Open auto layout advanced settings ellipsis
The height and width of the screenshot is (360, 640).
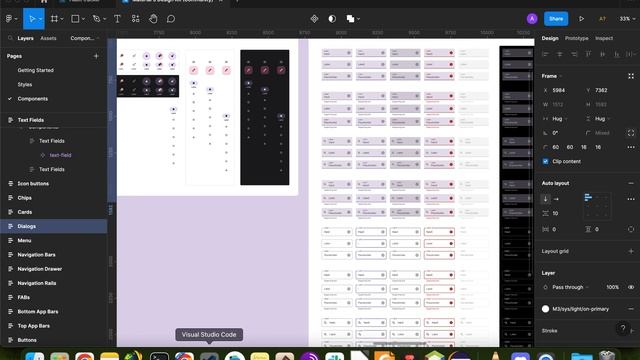click(631, 199)
